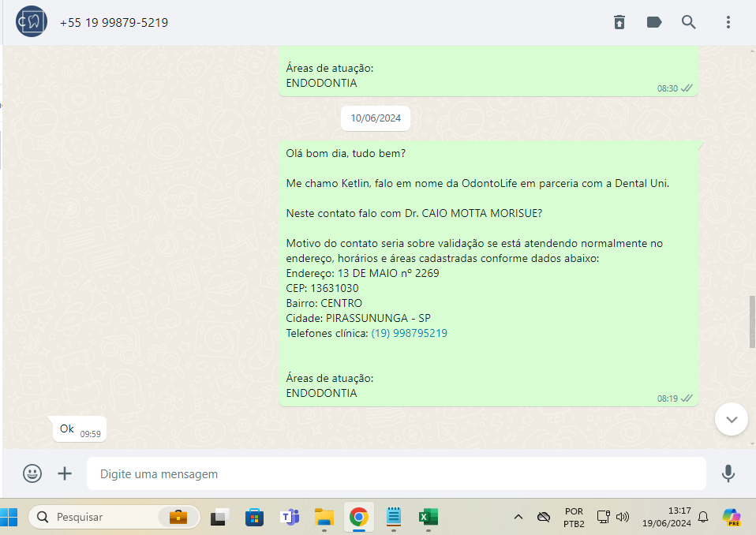Click the chat scrollbar thumb
Viewport: 756px width, 535px height.
(x=752, y=322)
